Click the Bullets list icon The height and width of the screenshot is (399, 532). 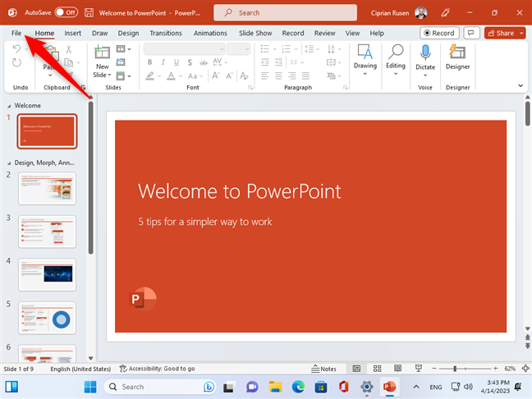[x=264, y=49]
